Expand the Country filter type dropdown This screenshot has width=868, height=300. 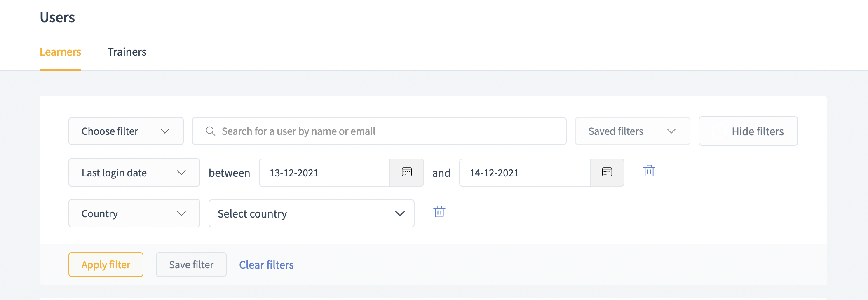coord(134,213)
